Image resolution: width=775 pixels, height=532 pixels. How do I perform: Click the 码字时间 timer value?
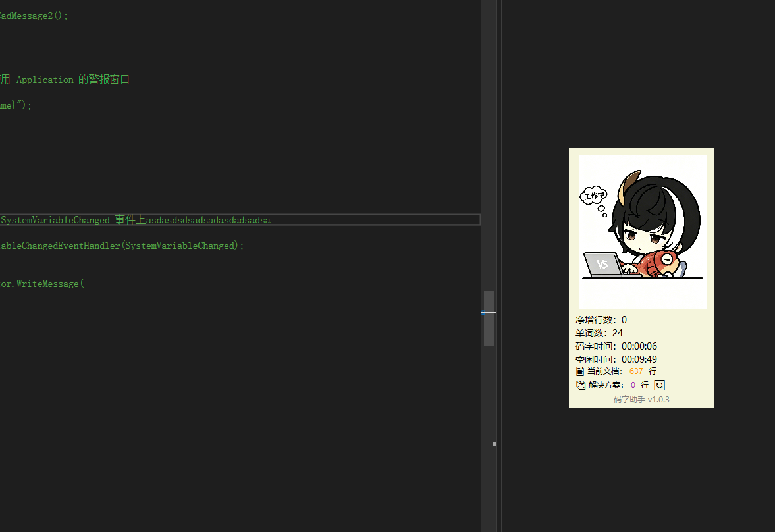[x=639, y=346]
